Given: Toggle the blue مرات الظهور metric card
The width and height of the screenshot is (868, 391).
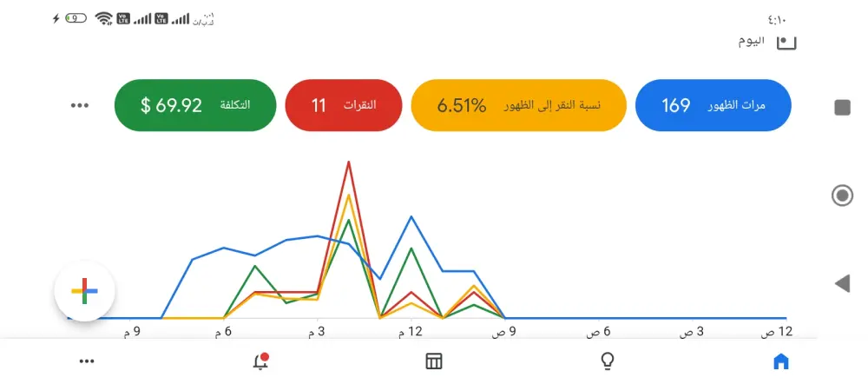Looking at the screenshot, I should pyautogui.click(x=713, y=105).
